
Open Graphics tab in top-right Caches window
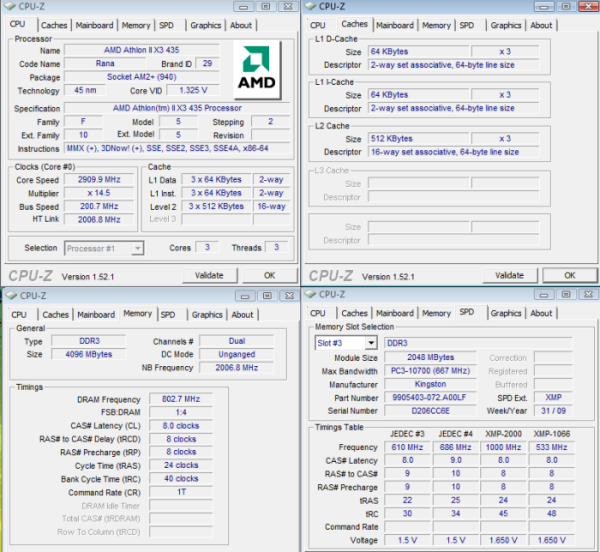click(x=506, y=25)
